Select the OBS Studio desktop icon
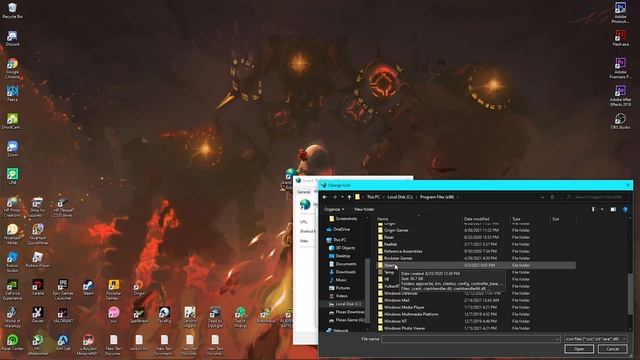The image size is (640, 360). pos(620,121)
